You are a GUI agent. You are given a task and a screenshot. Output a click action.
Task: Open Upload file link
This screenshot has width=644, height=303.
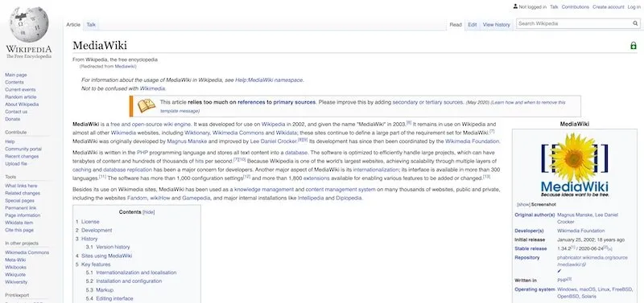point(16,164)
